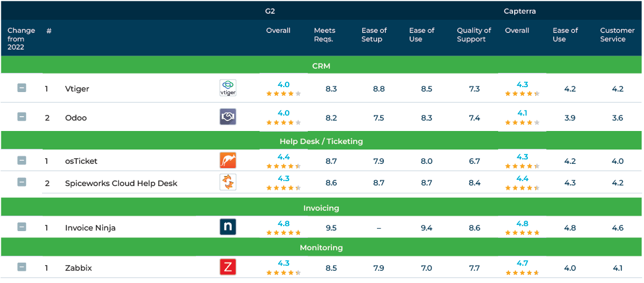644x283 pixels.
Task: Click the Odoo handshake logo icon
Action: (228, 117)
